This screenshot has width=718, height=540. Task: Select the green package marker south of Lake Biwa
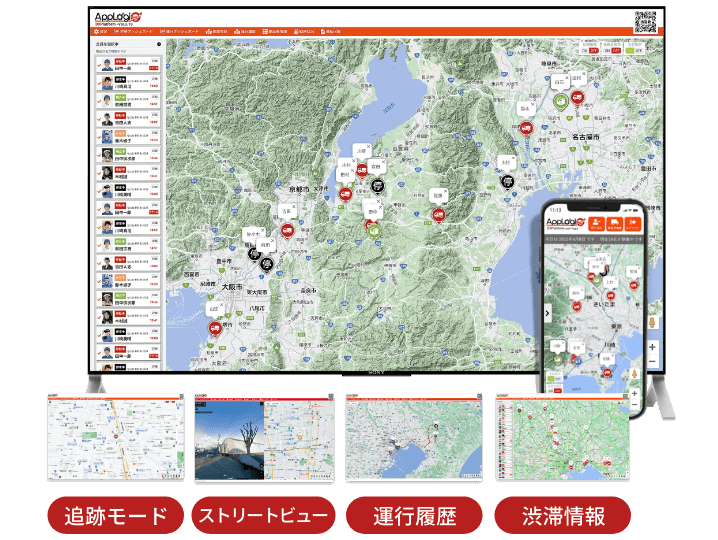pos(374,230)
